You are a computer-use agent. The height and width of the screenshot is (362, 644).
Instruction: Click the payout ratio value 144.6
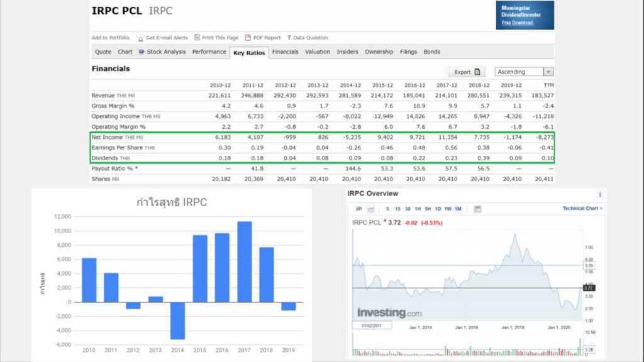(x=353, y=168)
